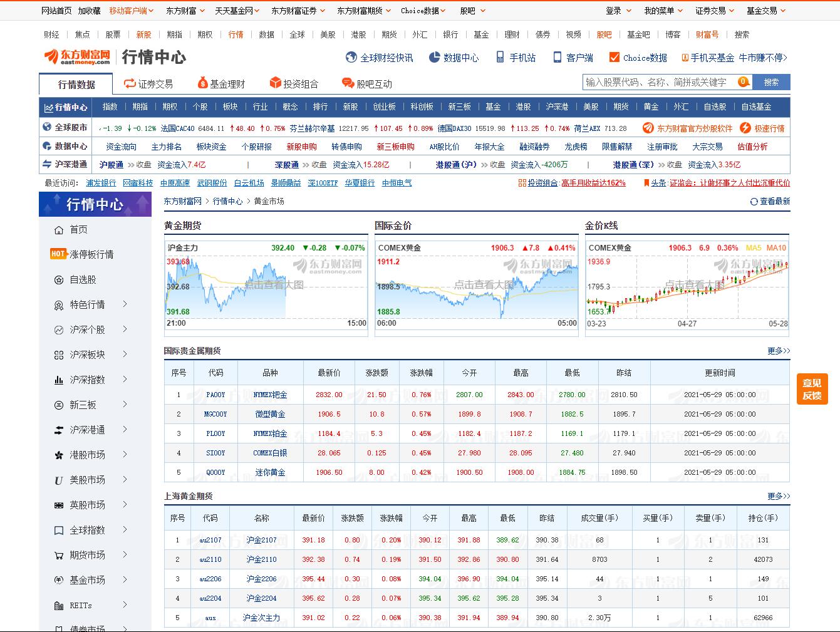The width and height of the screenshot is (840, 632).
Task: Switch to the 证券交易 tab
Action: point(148,84)
